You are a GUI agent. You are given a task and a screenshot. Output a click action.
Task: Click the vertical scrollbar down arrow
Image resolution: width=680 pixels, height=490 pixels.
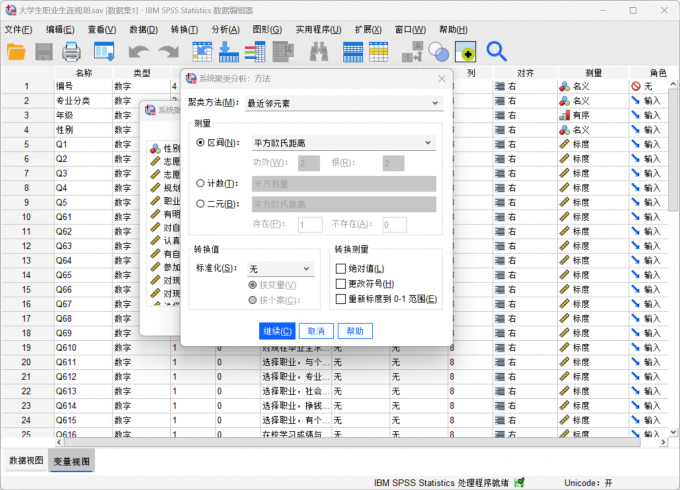click(x=673, y=432)
